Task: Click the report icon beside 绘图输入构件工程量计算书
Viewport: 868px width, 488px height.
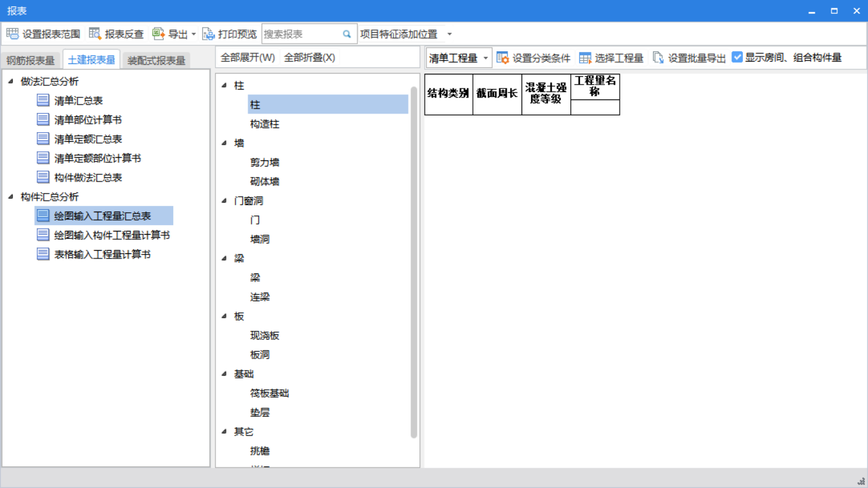Action: 43,235
